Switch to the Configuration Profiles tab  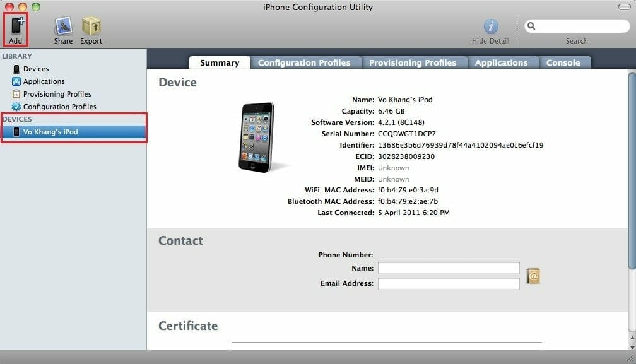point(304,62)
